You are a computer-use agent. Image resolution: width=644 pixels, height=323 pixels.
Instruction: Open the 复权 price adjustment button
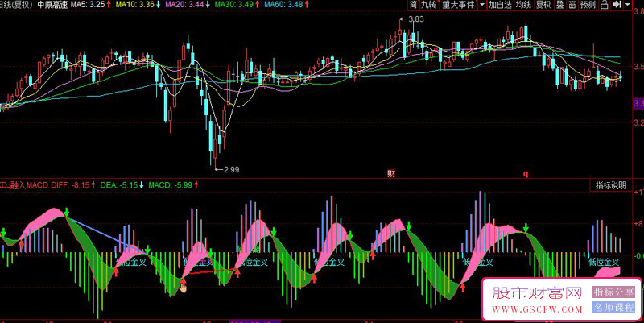pyautogui.click(x=543, y=5)
